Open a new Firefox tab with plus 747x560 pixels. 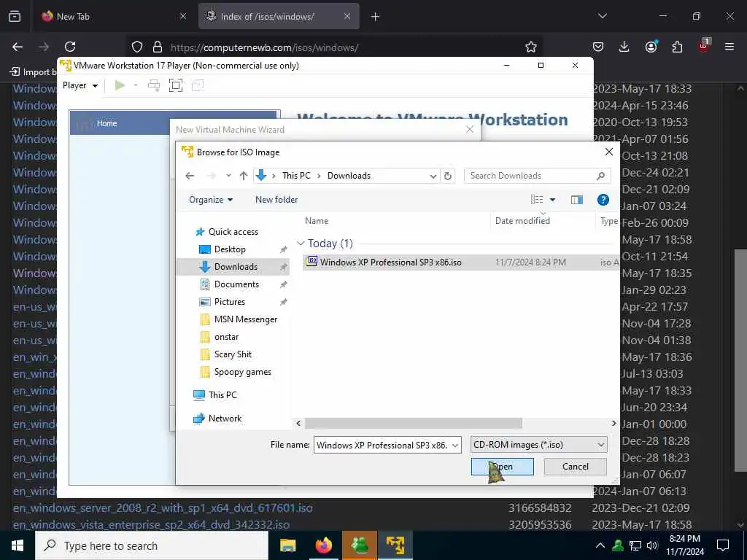pyautogui.click(x=375, y=17)
